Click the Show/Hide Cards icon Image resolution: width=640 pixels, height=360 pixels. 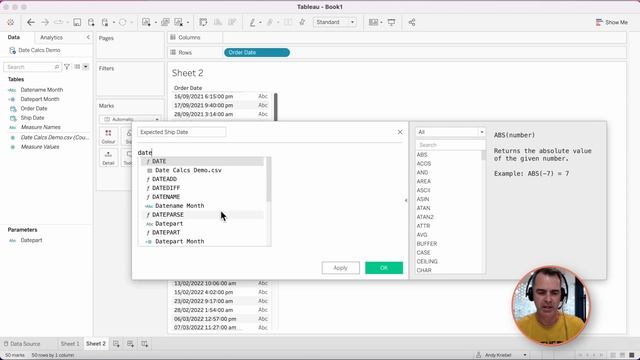[373, 22]
